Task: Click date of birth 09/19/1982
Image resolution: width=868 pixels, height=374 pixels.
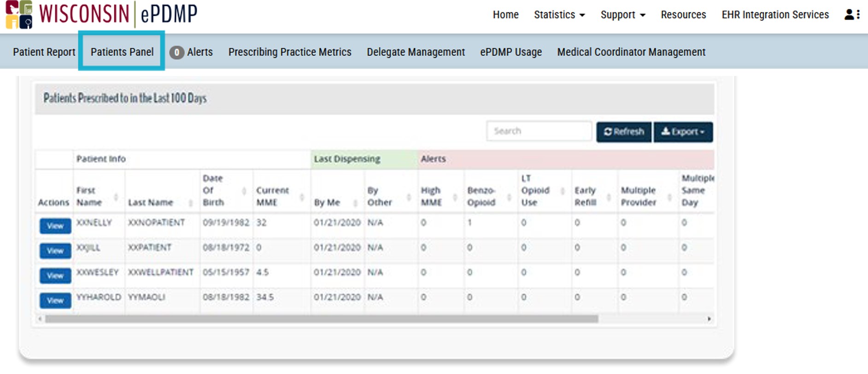Action: (226, 222)
